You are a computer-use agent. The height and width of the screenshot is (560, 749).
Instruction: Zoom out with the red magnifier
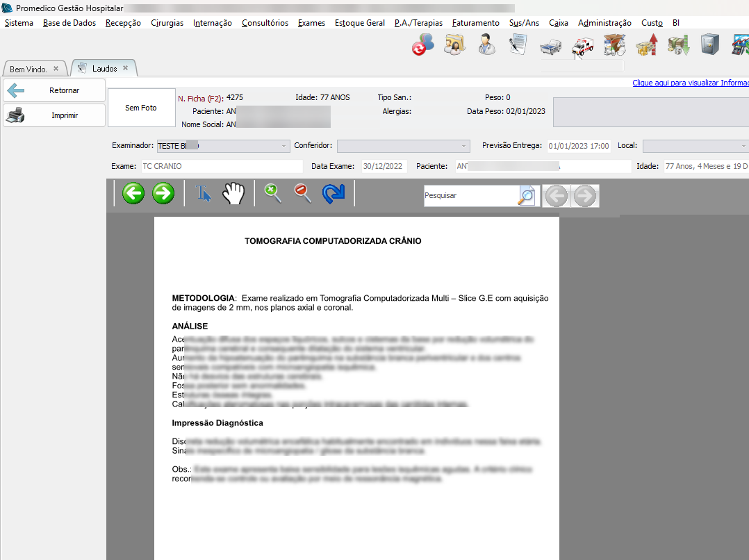[303, 194]
